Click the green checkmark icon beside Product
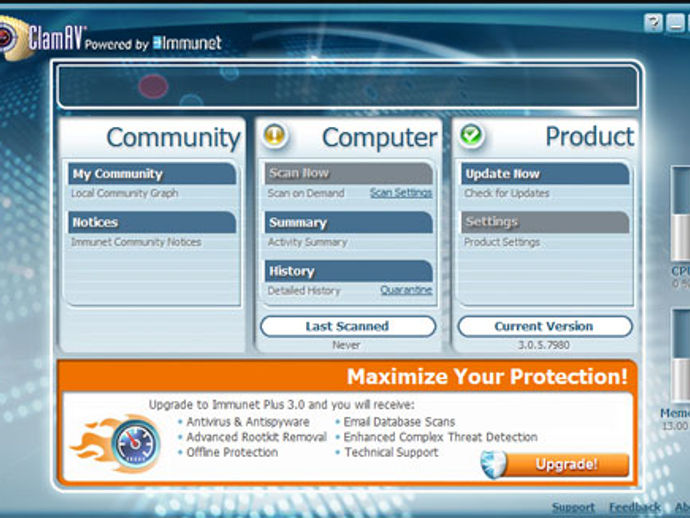690x518 pixels. tap(471, 135)
